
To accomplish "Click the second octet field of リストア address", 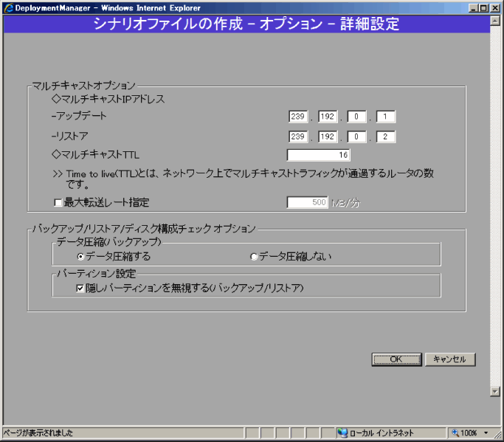I will pyautogui.click(x=328, y=137).
